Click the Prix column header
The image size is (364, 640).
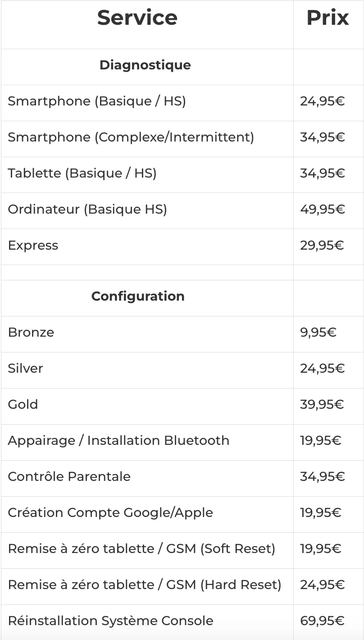[x=328, y=18]
